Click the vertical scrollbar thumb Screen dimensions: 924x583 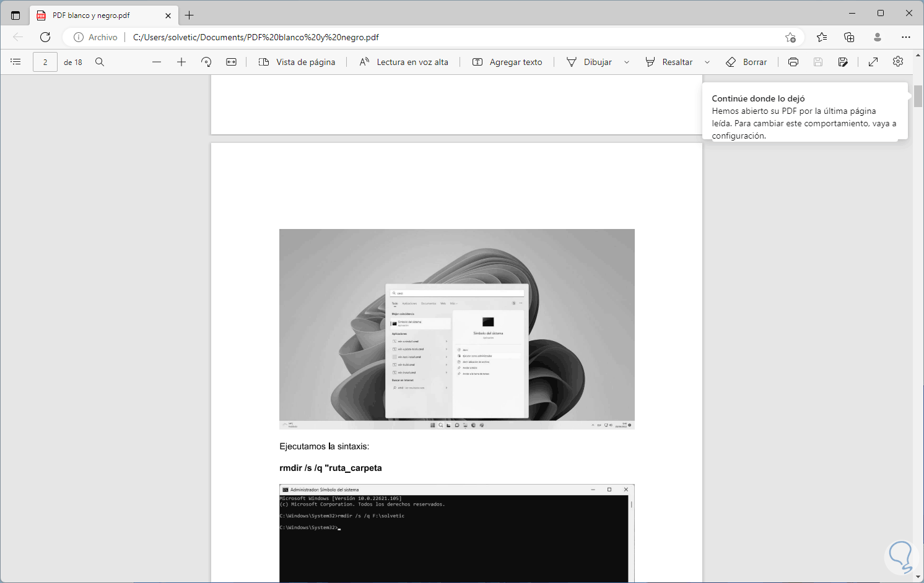click(918, 96)
